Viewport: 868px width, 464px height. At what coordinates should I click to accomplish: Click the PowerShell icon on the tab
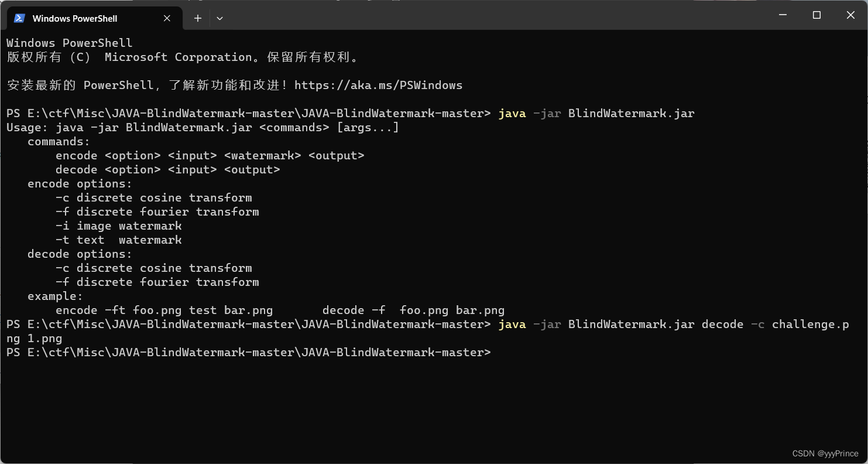(x=19, y=18)
